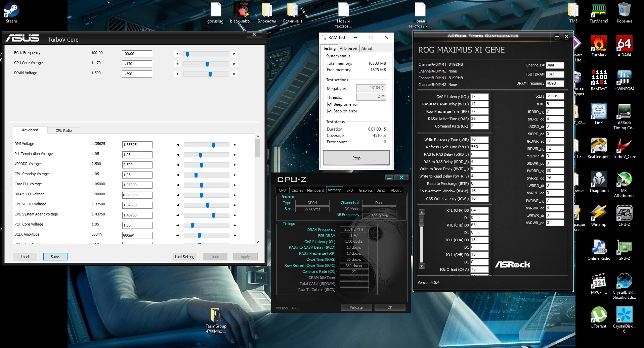Click Save in TurboV Core
The image size is (644, 348).
[x=55, y=257]
